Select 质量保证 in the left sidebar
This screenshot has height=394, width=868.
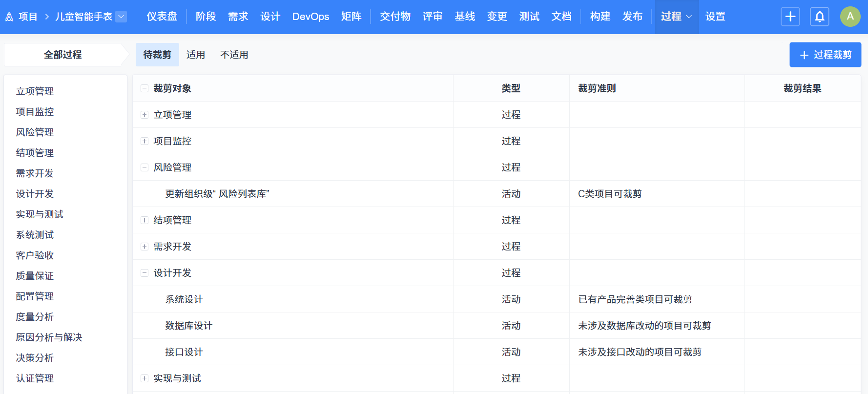tap(35, 276)
